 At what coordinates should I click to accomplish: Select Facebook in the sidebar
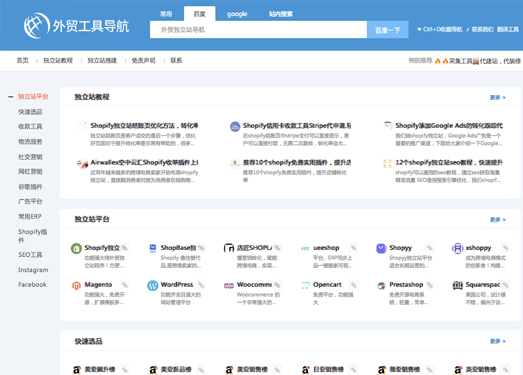[x=32, y=285]
